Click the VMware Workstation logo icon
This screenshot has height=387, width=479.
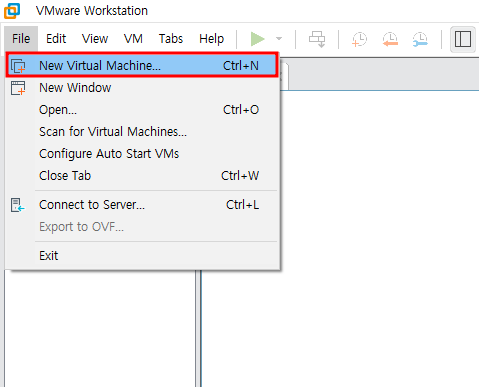coord(12,11)
